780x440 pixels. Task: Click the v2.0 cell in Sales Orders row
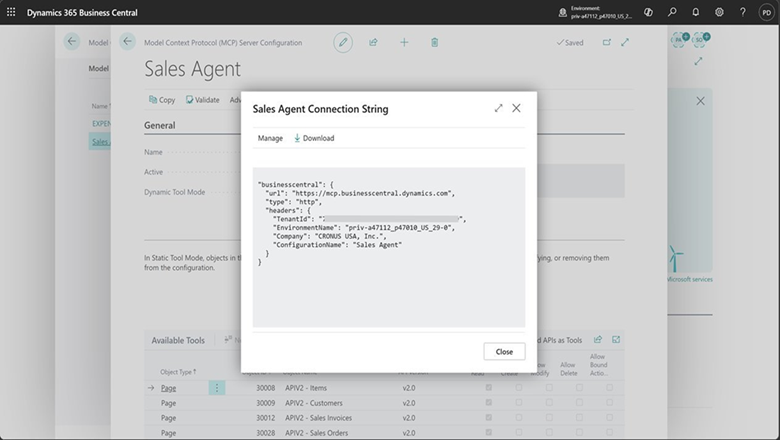point(408,433)
